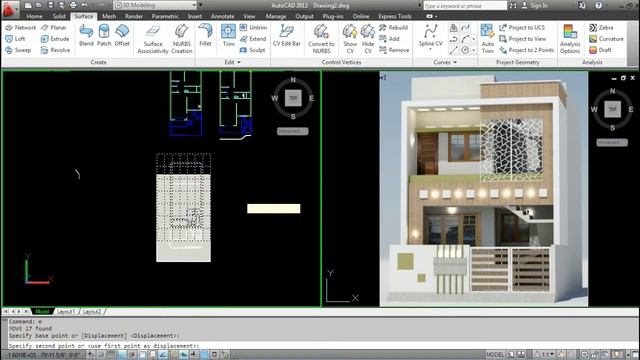Open the Render ribbon tab
The image size is (640, 360).
pos(134,16)
